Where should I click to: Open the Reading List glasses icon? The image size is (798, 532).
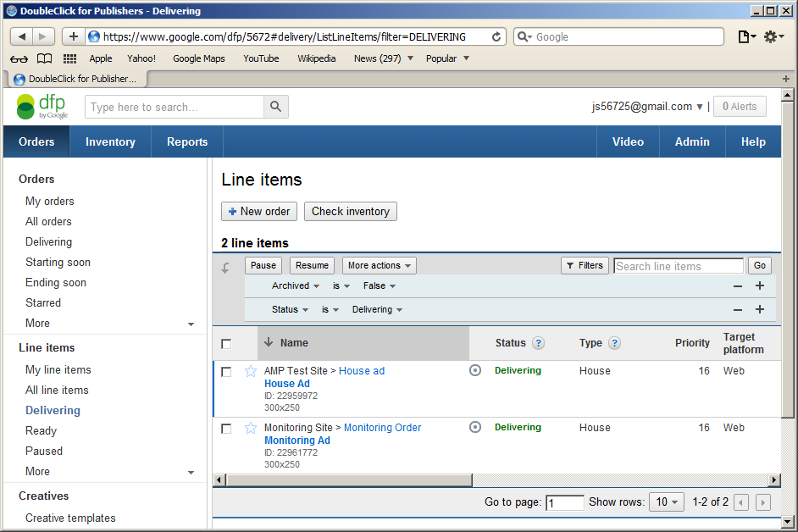click(19, 59)
